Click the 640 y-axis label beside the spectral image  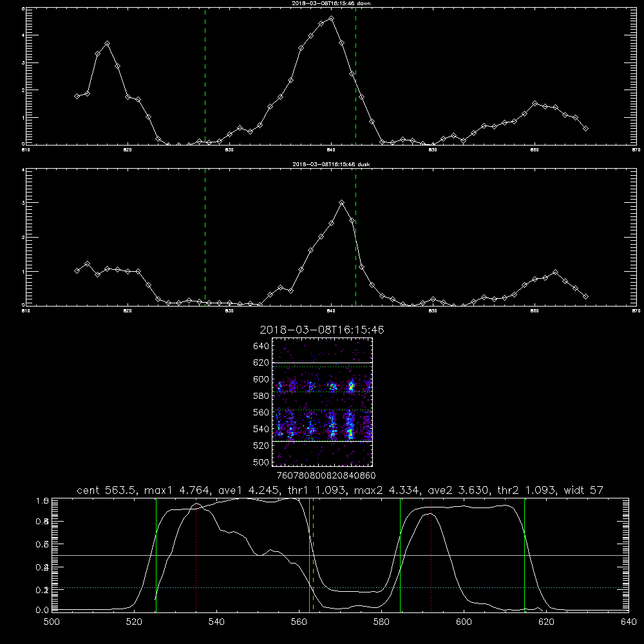tap(261, 346)
